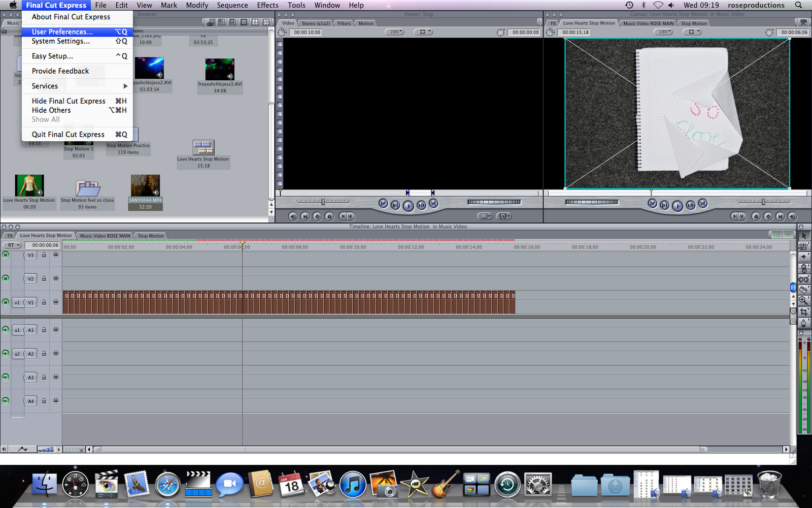Click Add Marker button in Viewer

tap(329, 216)
